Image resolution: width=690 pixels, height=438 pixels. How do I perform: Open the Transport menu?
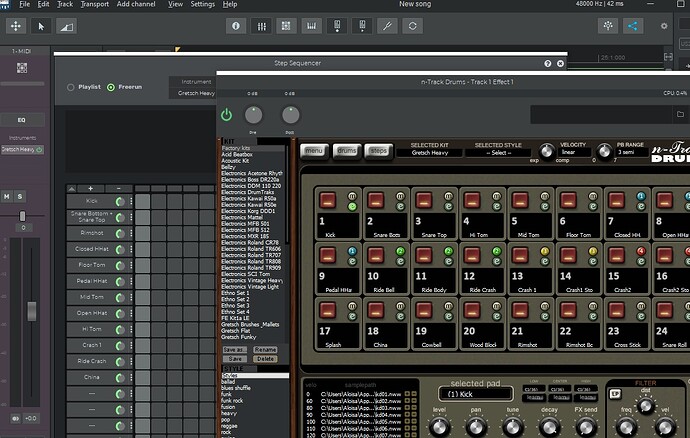coord(95,4)
